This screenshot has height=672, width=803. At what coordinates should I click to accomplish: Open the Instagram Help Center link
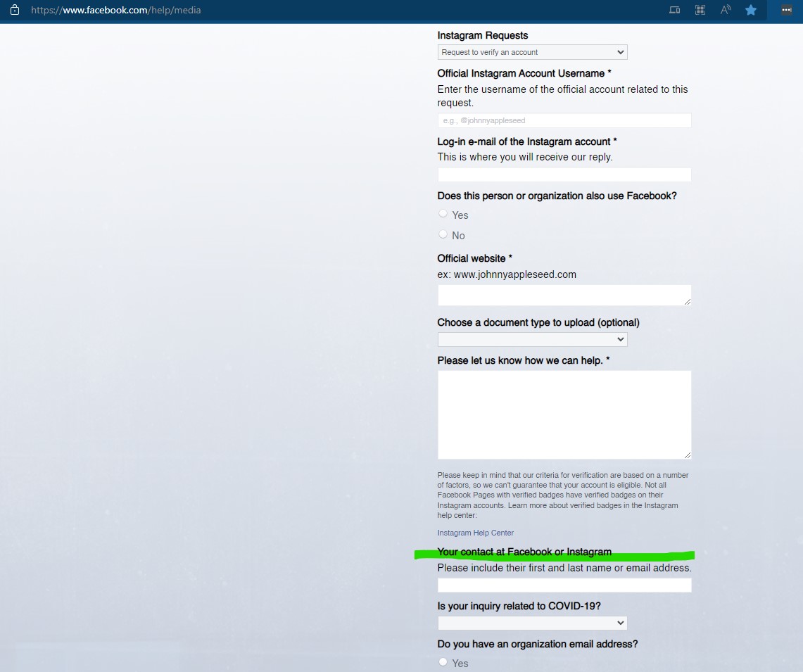475,533
